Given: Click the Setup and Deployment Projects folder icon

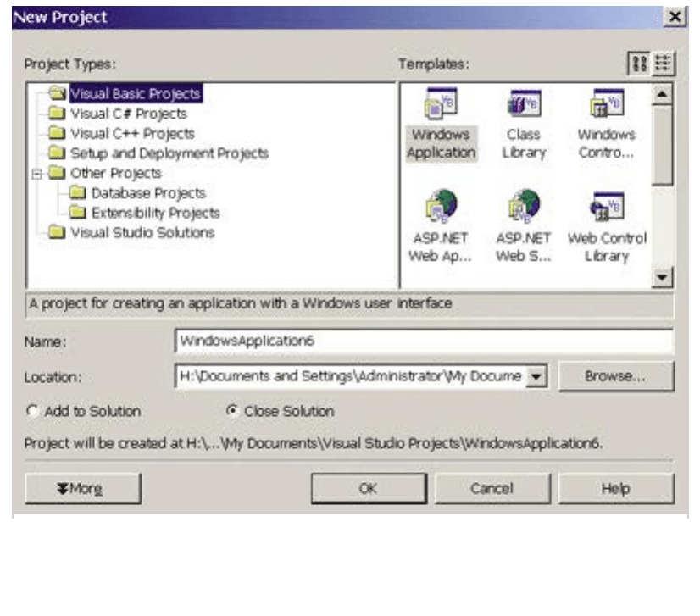Looking at the screenshot, I should pyautogui.click(x=57, y=153).
